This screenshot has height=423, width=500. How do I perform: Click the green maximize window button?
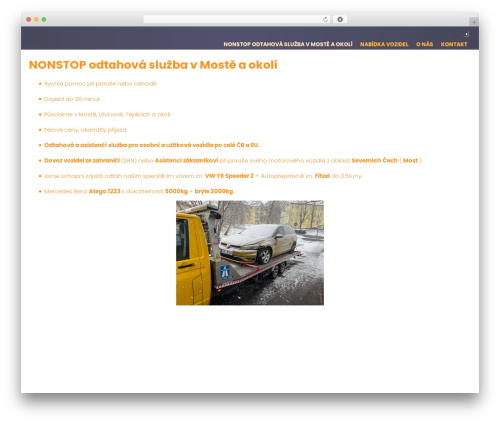pos(44,19)
